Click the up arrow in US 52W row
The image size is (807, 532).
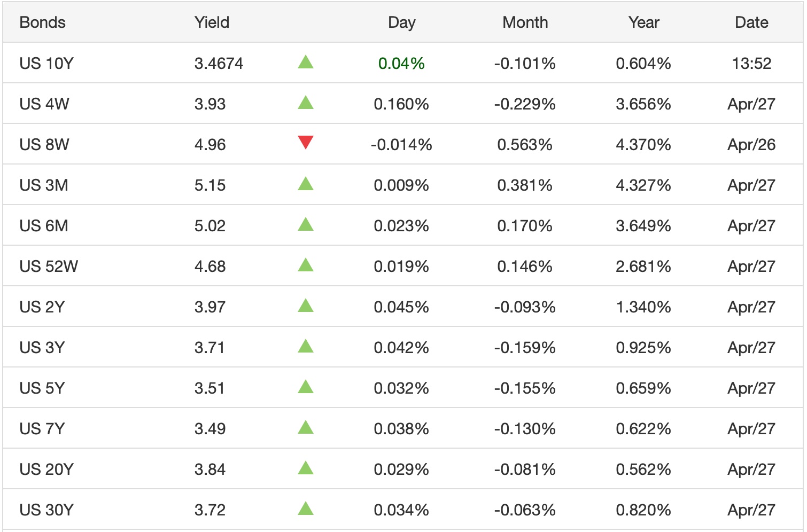pos(305,265)
